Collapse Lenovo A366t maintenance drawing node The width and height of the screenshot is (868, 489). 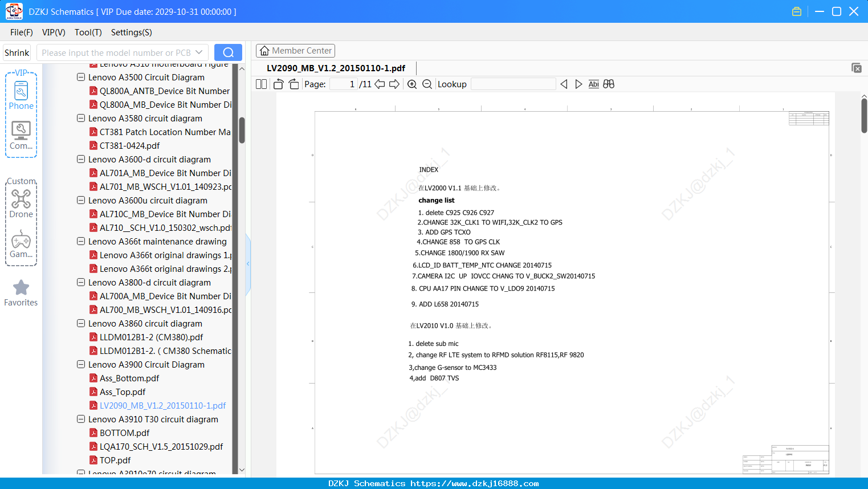click(x=81, y=241)
